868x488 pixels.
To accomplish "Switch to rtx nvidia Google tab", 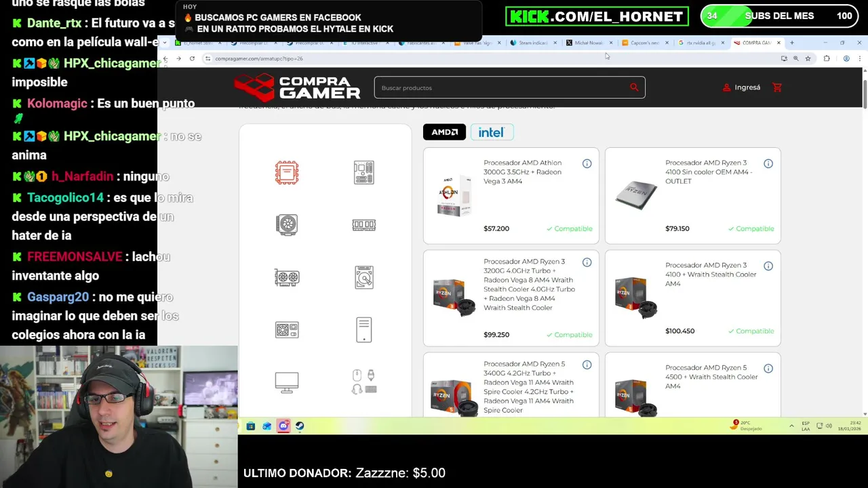I will point(701,43).
